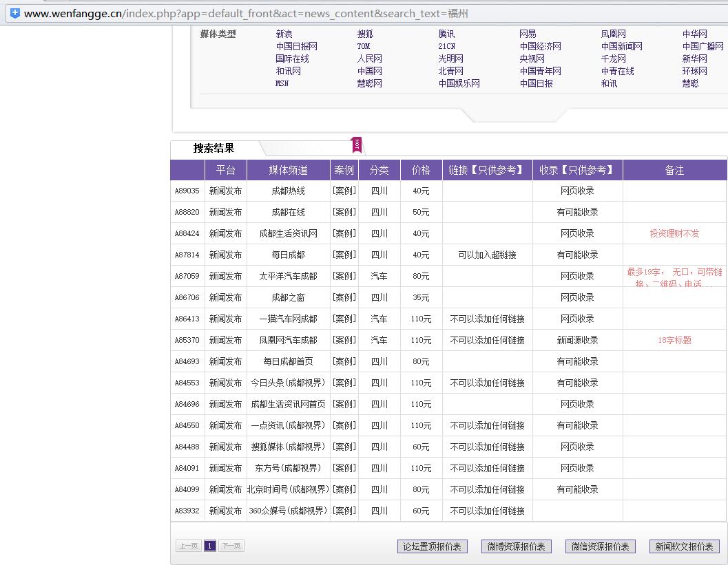This screenshot has width=728, height=565.
Task: Select the 太平洋汽车成都 channel cell
Action: pos(289,276)
